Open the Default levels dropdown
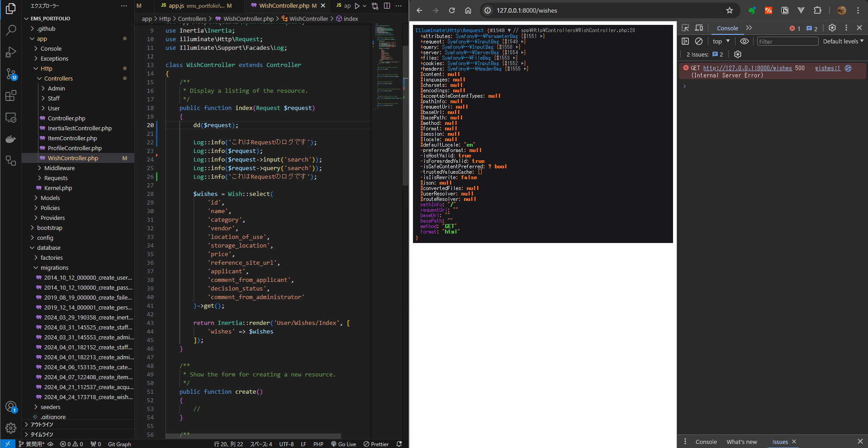The width and height of the screenshot is (868, 448). 843,41
